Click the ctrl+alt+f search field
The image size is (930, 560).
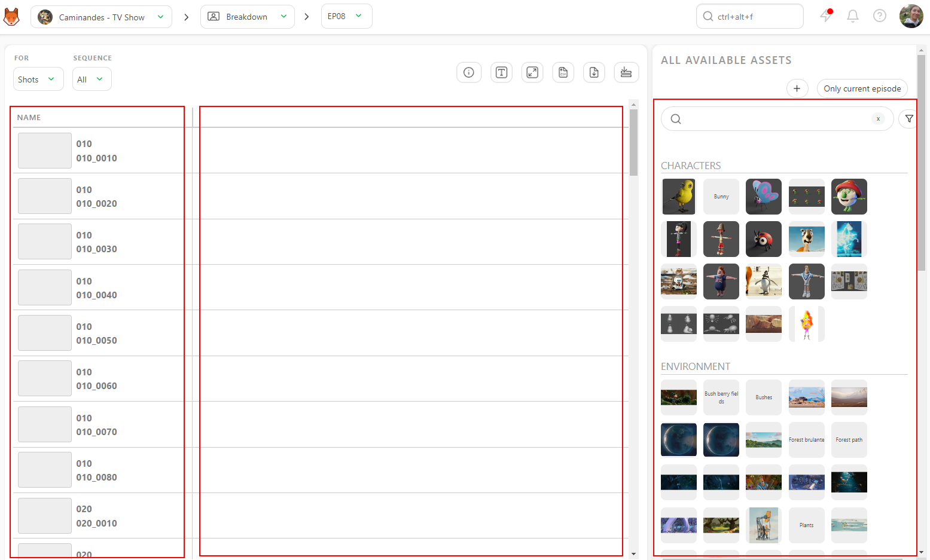coord(750,16)
